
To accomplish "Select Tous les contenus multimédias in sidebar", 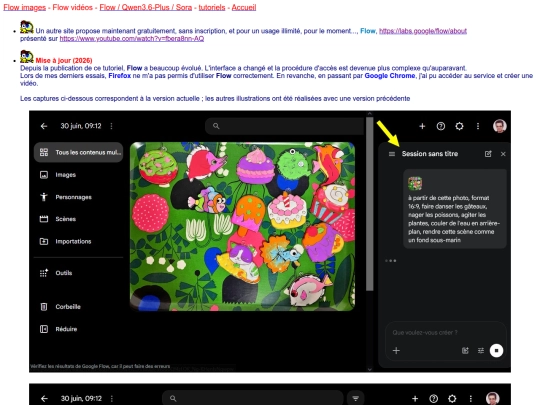I will point(79,152).
